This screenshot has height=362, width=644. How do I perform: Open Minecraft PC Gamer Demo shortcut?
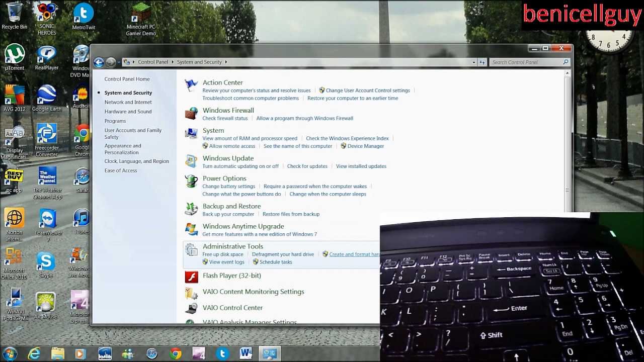click(x=141, y=20)
